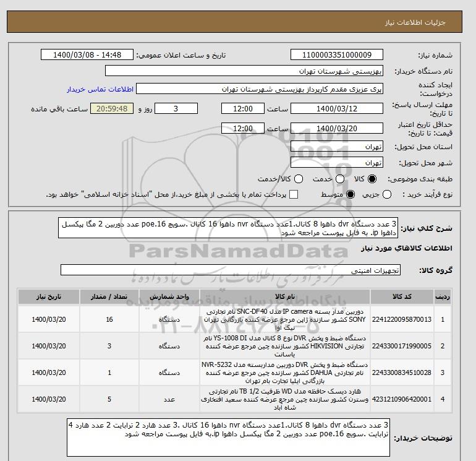Click the HIKVISION YS-1008 DI DVR item name
The image size is (476, 461).
[x=285, y=346]
